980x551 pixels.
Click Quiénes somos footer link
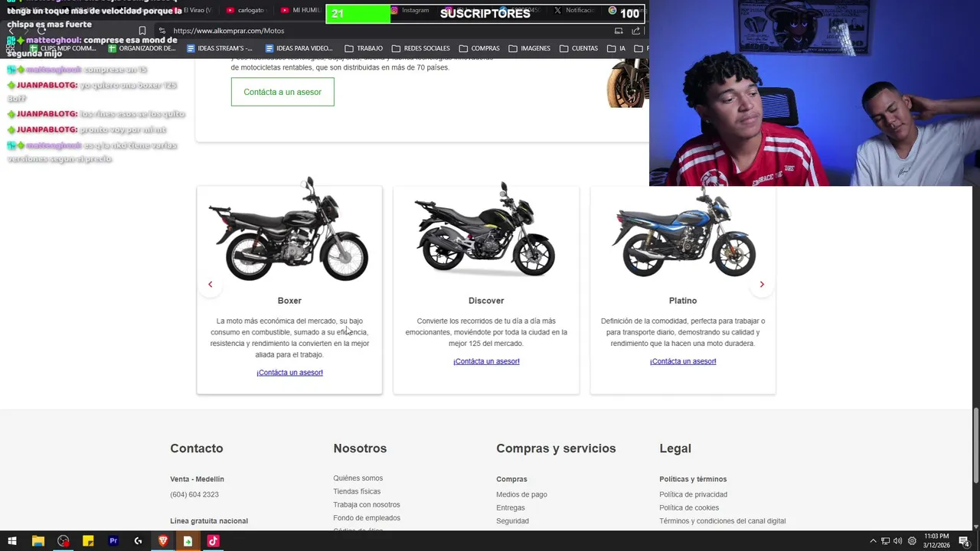358,478
